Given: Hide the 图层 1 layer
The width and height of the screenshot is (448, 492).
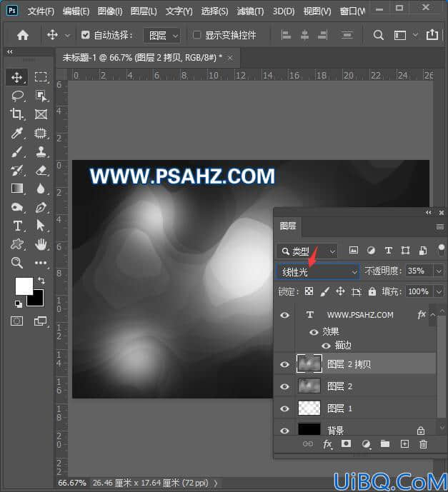Looking at the screenshot, I should point(285,408).
